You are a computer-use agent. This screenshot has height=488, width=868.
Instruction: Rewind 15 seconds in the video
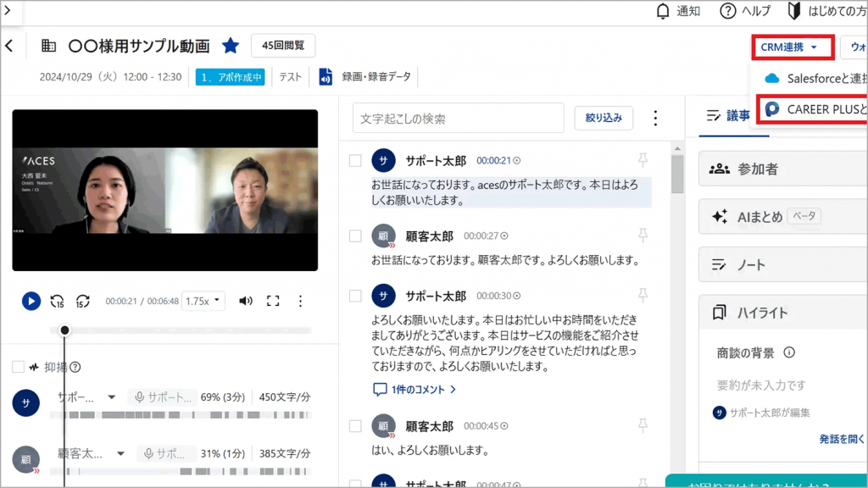tap(58, 301)
